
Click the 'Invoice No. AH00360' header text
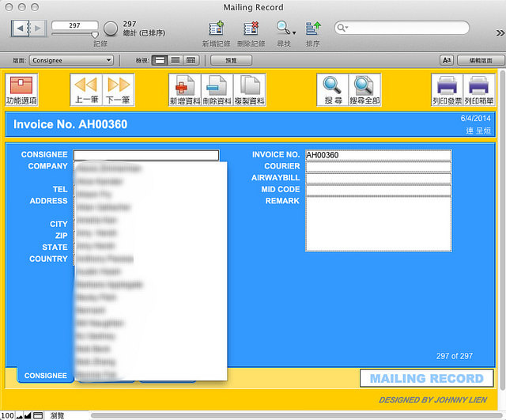tap(70, 124)
